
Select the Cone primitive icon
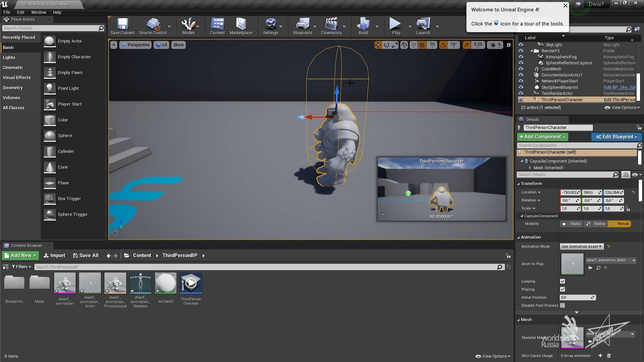pyautogui.click(x=49, y=167)
